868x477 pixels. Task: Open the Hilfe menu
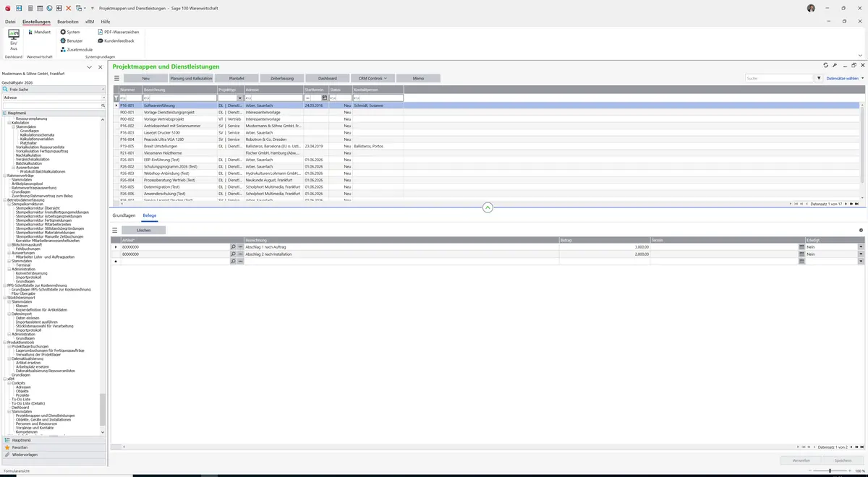[106, 22]
